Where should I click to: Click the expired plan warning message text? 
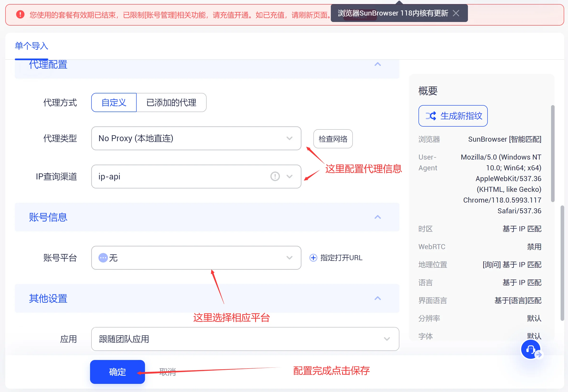[x=181, y=15]
